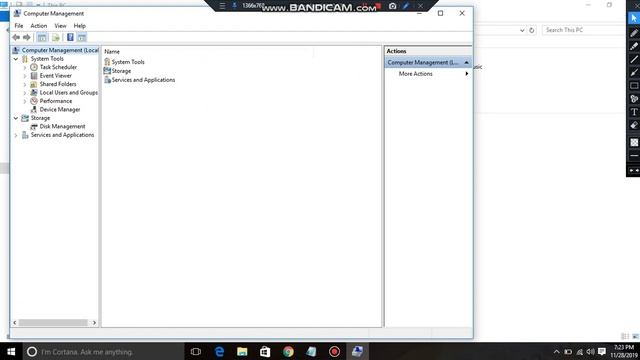Viewport: 640px width, 360px height.
Task: Select Task Scheduler in the tree
Action: click(x=58, y=67)
